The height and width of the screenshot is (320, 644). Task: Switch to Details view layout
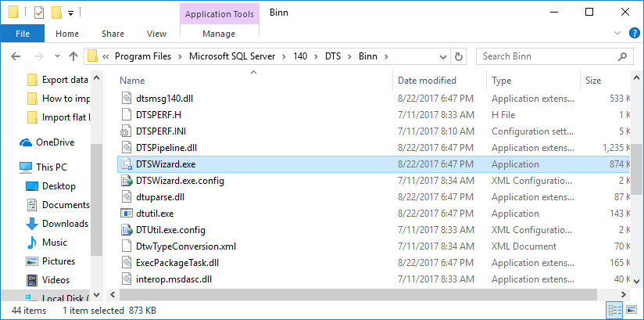[x=614, y=310]
